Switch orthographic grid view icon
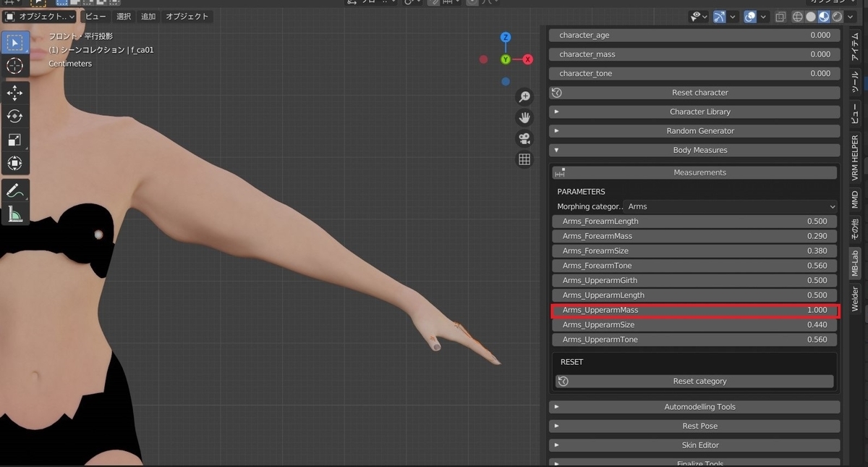Viewport: 868px width, 467px height. pyautogui.click(x=524, y=159)
